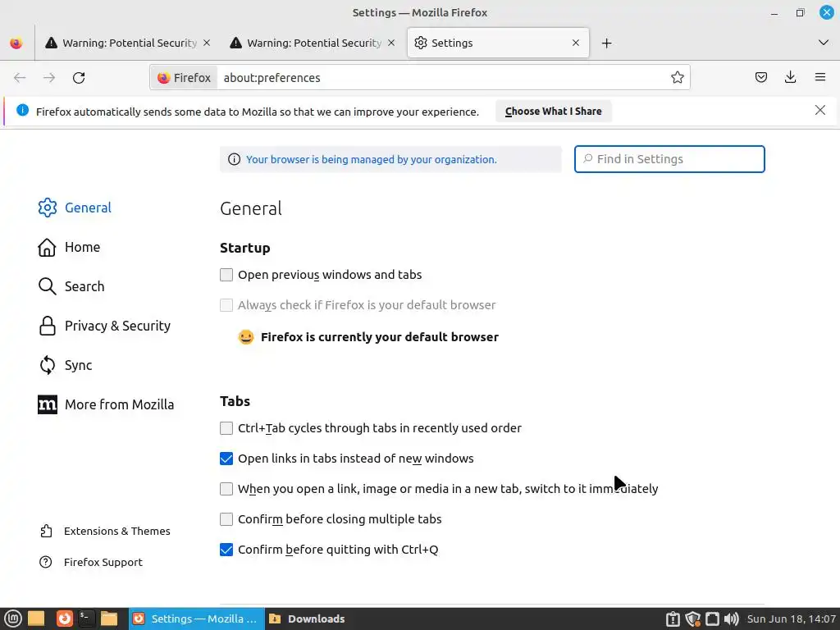Click the Firefox identity box in URL bar

[x=184, y=78]
